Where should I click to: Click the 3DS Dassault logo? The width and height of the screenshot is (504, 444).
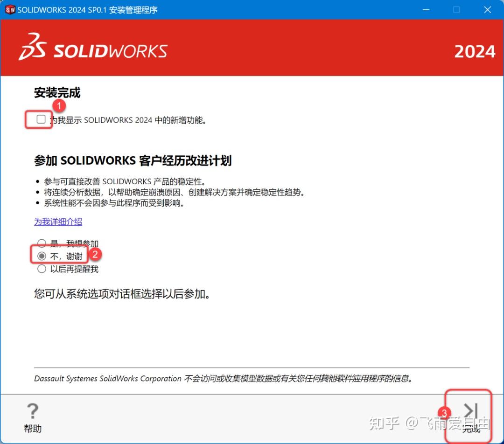(34, 47)
